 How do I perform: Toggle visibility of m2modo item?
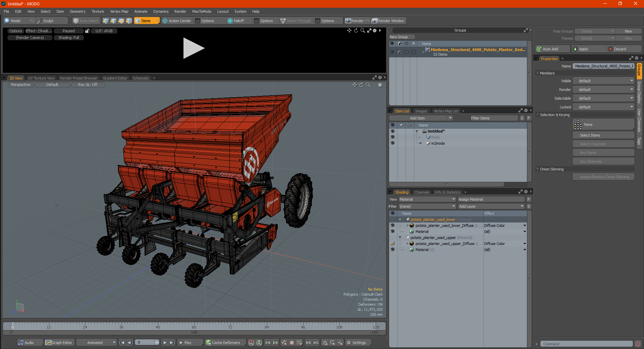(x=392, y=143)
